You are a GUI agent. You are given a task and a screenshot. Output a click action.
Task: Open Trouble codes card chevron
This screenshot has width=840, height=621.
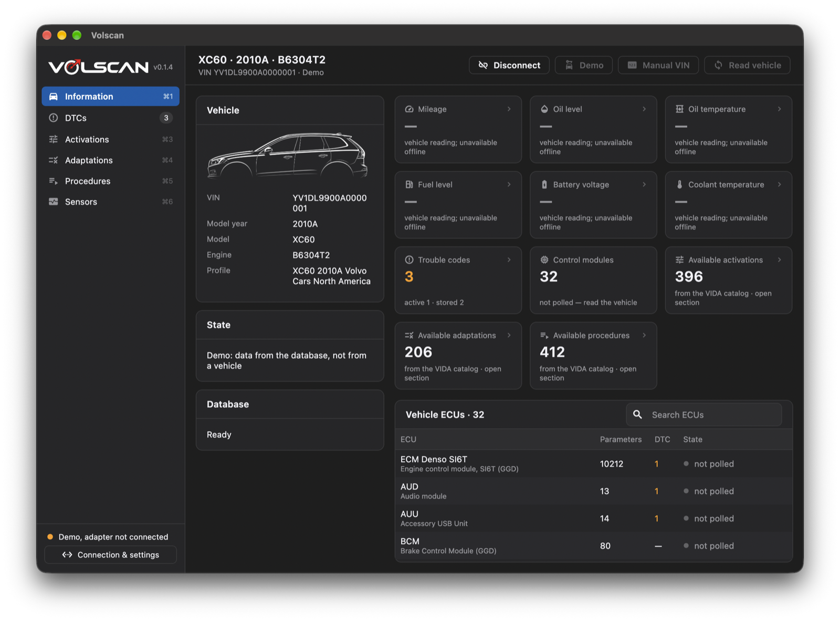point(509,260)
